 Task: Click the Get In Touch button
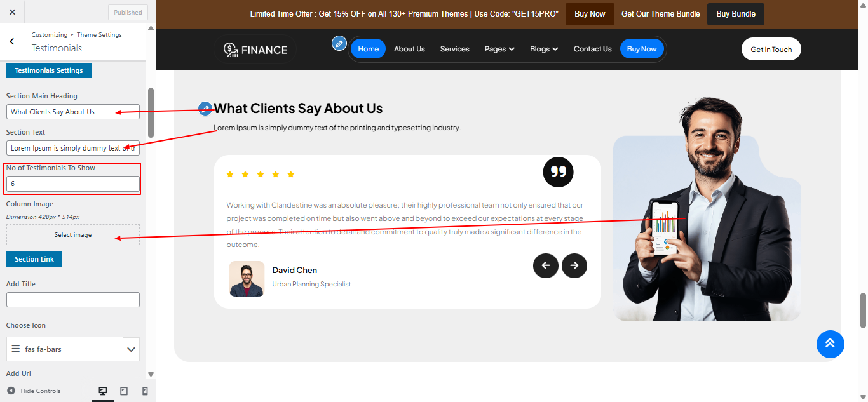point(771,50)
